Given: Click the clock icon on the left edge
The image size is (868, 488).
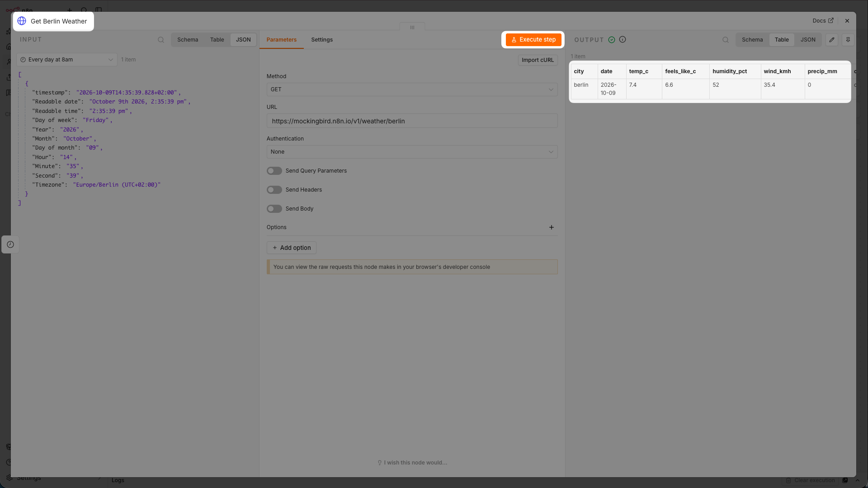Looking at the screenshot, I should (10, 244).
